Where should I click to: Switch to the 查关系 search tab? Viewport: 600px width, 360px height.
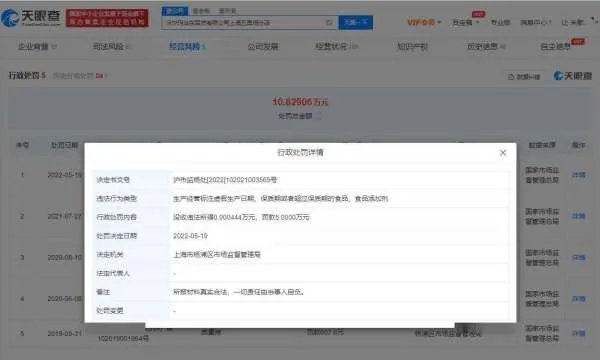coord(227,11)
